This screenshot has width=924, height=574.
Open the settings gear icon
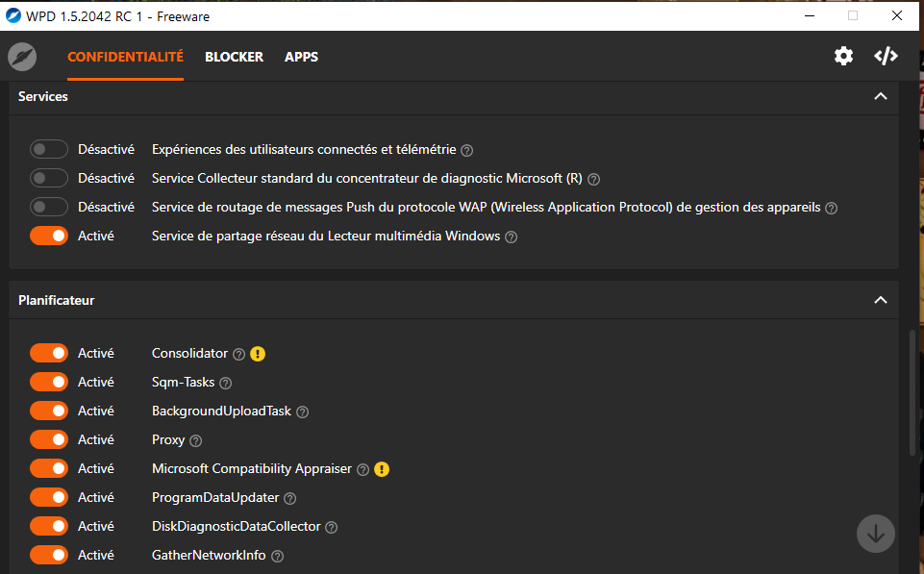(843, 56)
